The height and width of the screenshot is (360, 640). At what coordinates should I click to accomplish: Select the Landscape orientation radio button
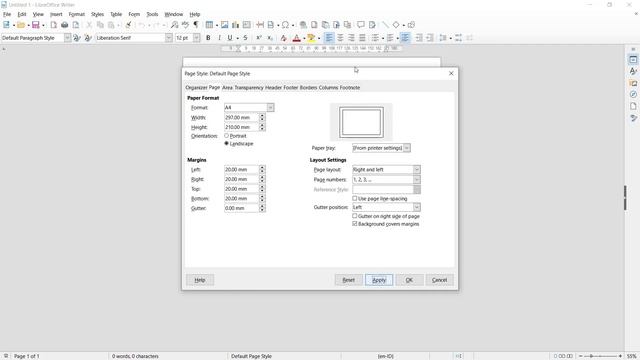click(x=227, y=143)
